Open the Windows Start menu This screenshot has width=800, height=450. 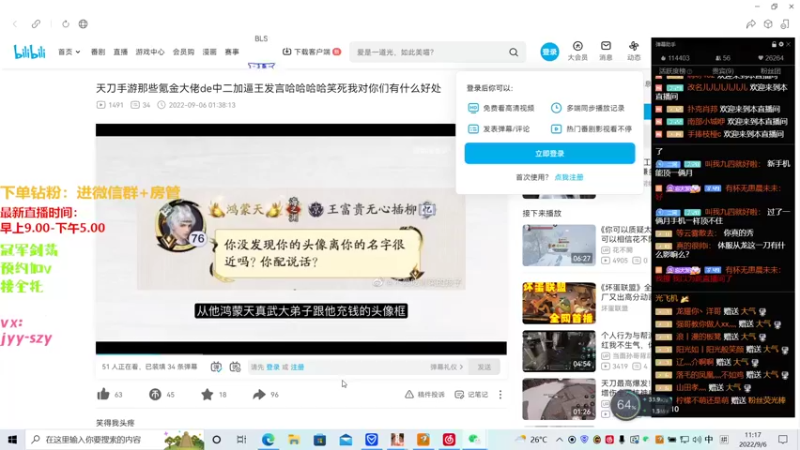[12, 439]
